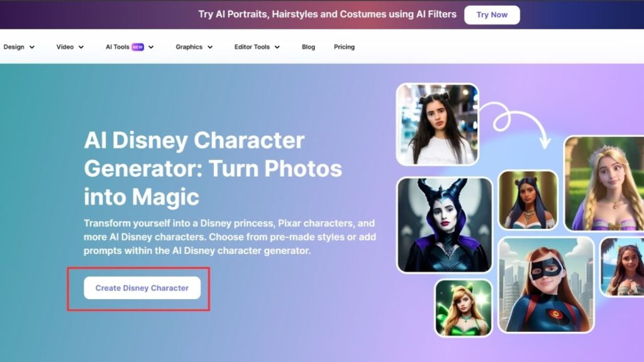The image size is (644, 362).
Task: Click the curved white arrow graphic
Action: 518,124
